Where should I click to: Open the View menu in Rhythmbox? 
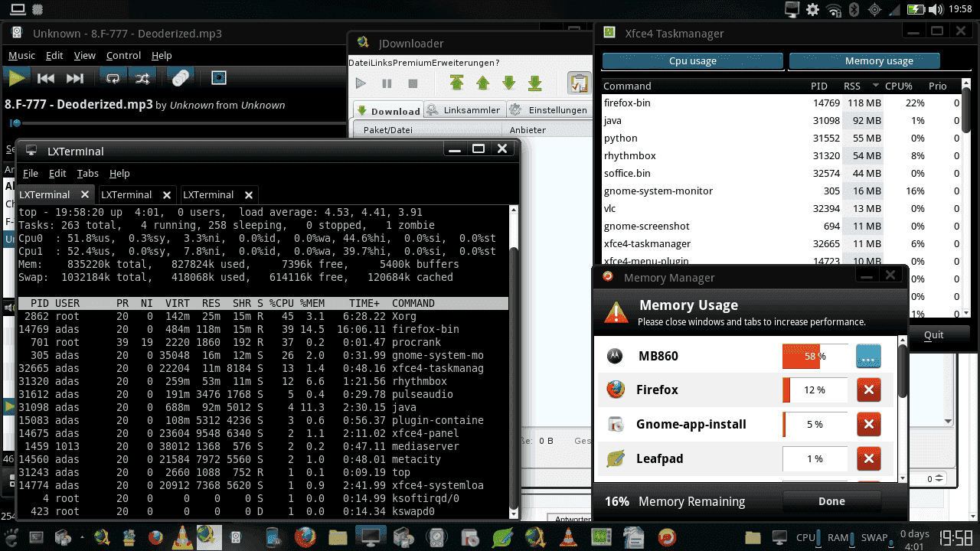coord(84,55)
